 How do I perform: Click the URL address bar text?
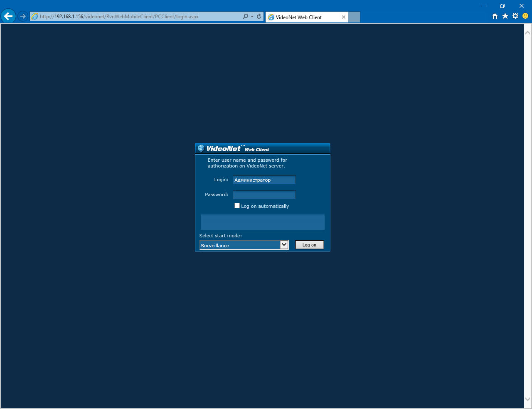click(x=125, y=17)
